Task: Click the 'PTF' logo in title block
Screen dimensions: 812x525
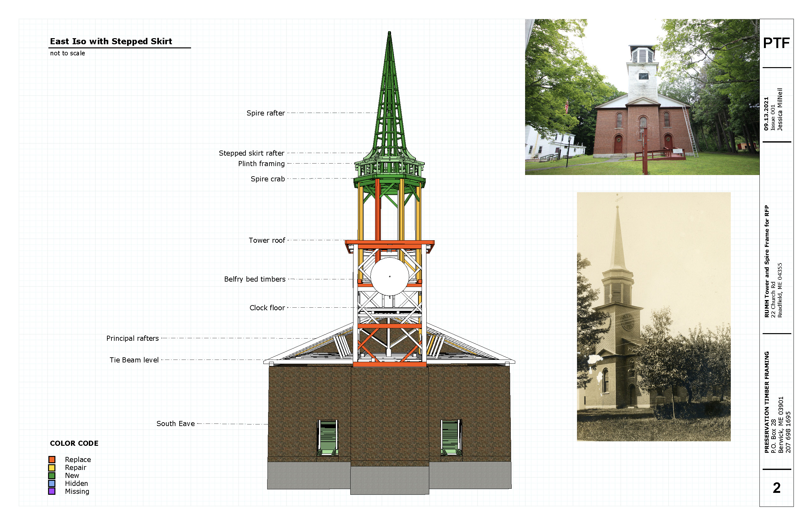Action: (777, 43)
